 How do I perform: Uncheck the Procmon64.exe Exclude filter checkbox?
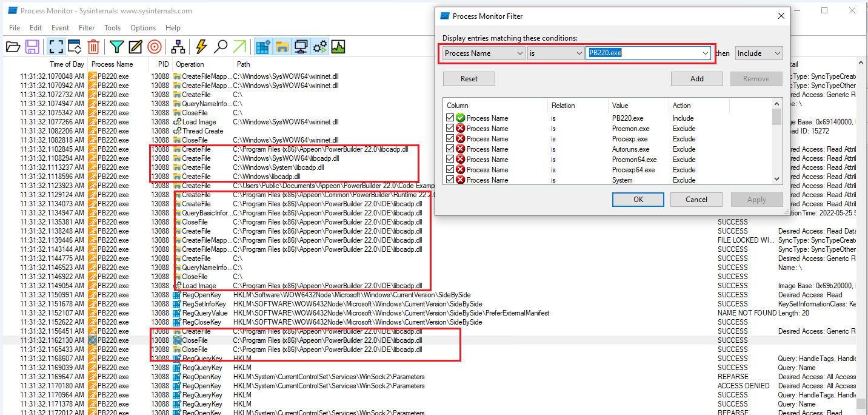point(450,160)
